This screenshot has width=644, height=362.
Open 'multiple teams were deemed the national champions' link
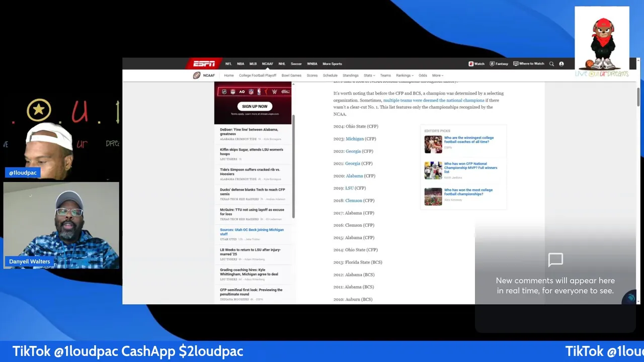[x=434, y=100]
